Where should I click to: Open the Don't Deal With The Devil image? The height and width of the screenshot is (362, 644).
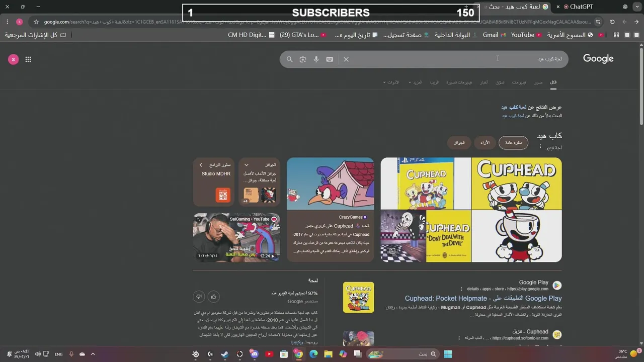(x=448, y=236)
